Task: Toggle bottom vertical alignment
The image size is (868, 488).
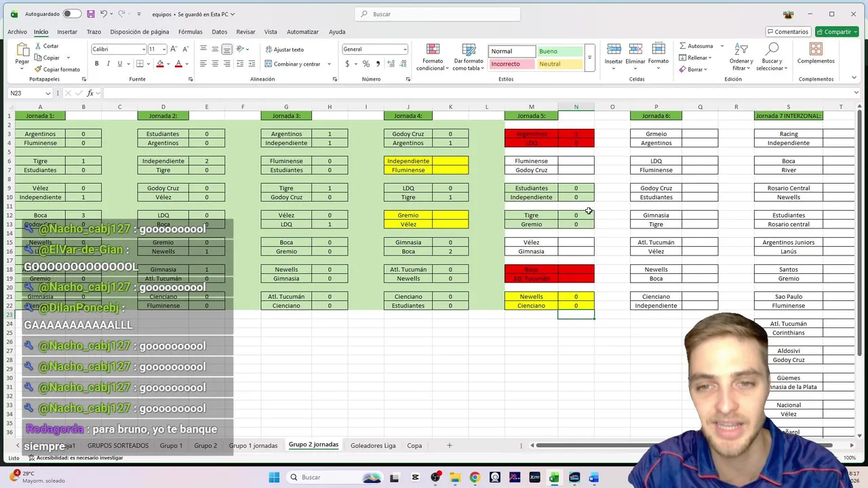Action: click(x=226, y=49)
